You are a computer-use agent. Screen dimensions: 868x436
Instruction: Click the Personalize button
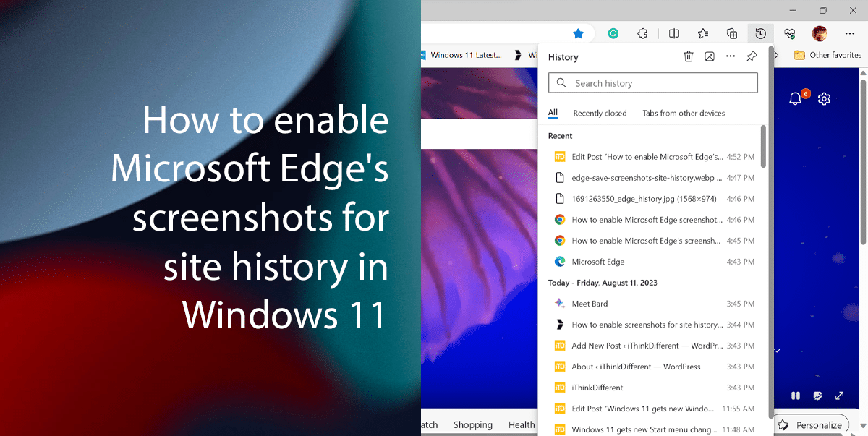[812, 424]
